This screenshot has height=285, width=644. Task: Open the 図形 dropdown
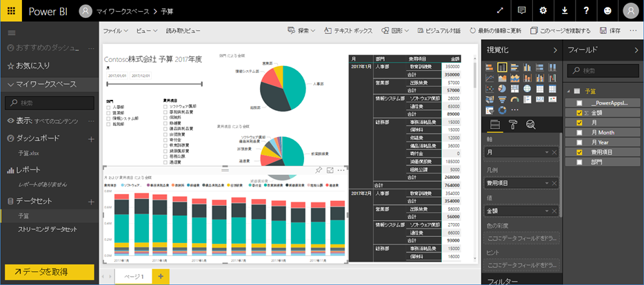[x=395, y=31]
